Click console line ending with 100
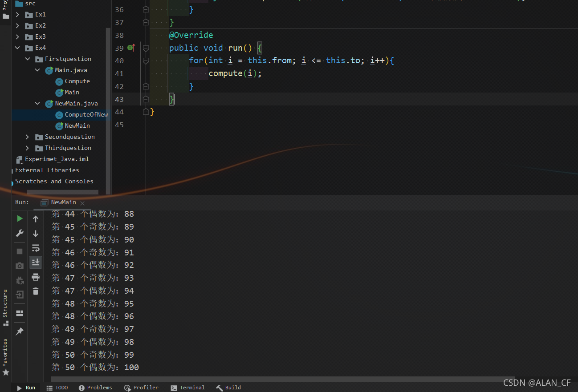 (x=95, y=368)
